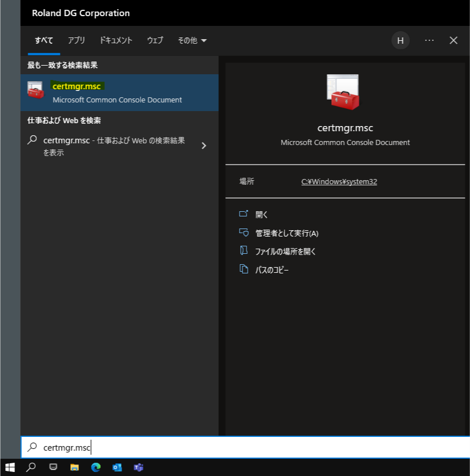Open the C:¥Windows¥system32 location link
The width and height of the screenshot is (470, 476).
click(x=339, y=181)
